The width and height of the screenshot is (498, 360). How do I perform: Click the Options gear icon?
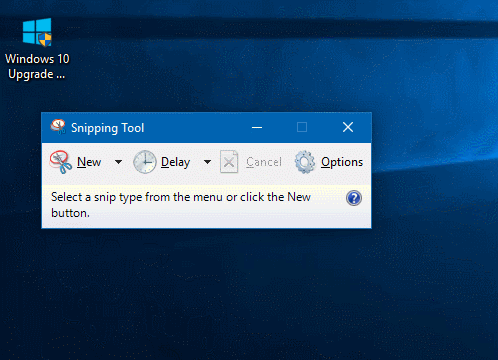(305, 162)
